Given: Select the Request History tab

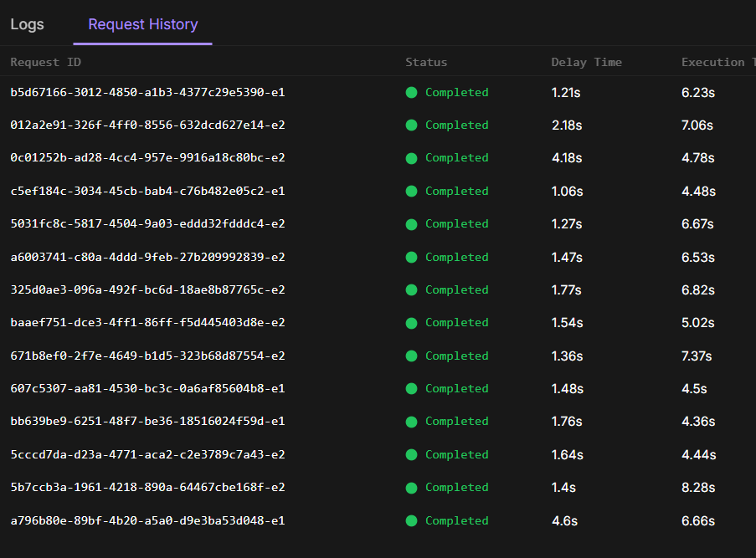Looking at the screenshot, I should coord(143,24).
